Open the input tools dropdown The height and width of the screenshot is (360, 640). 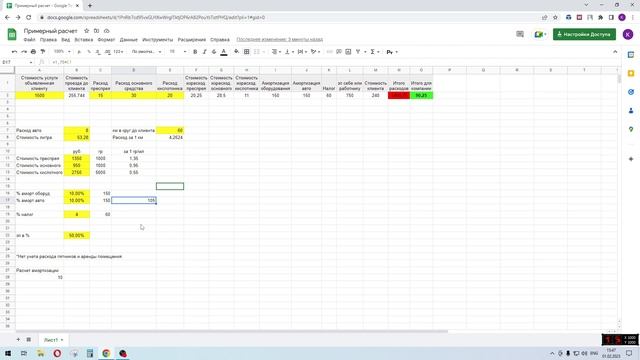(392, 52)
